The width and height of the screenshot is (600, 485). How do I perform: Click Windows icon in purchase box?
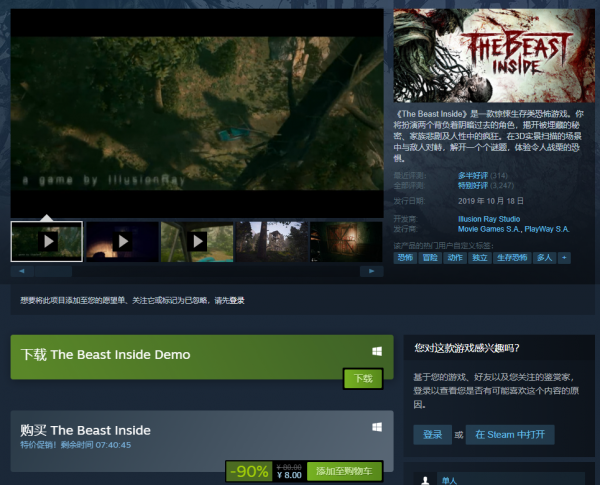click(x=377, y=427)
